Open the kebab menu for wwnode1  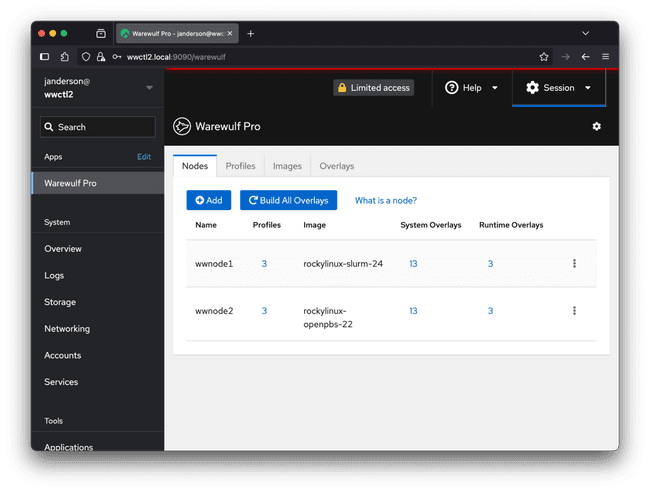[x=574, y=263]
